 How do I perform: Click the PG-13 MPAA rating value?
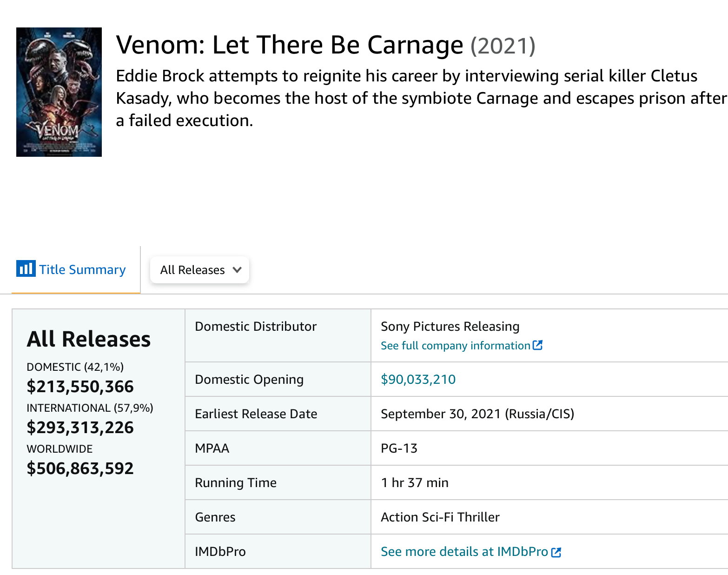(x=399, y=448)
